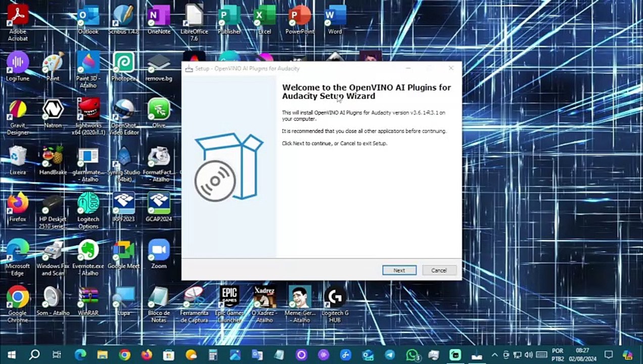This screenshot has height=364, width=643.
Task: Select the Zoom desktop icon
Action: [x=159, y=254]
